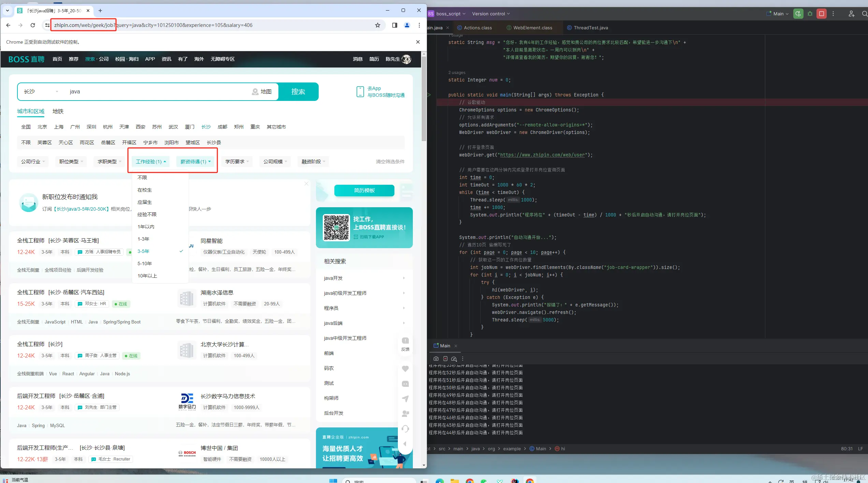Select the 3-5年 experience option
868x483 pixels.
click(x=143, y=251)
